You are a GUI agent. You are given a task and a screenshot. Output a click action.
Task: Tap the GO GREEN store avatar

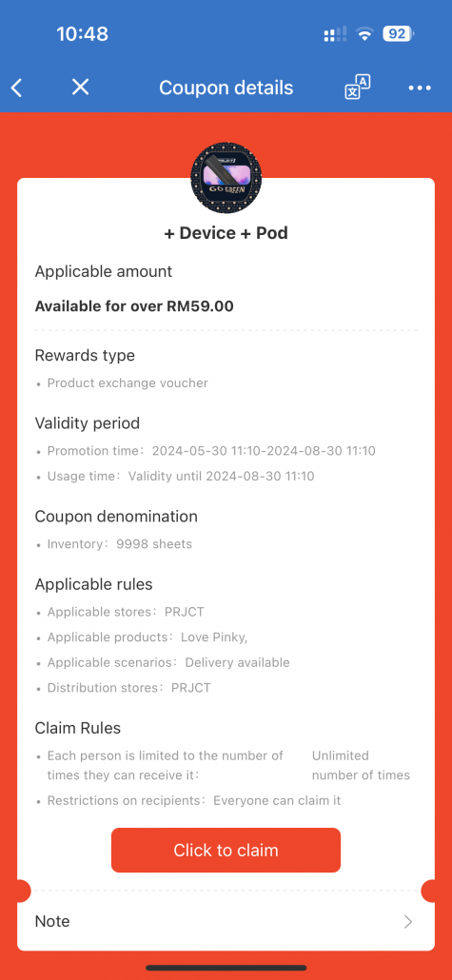coord(226,177)
